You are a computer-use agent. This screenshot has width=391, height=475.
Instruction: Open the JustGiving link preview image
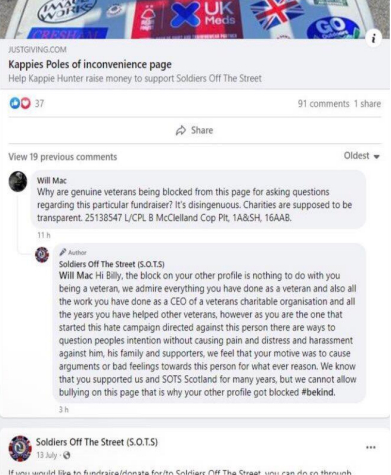click(x=195, y=19)
